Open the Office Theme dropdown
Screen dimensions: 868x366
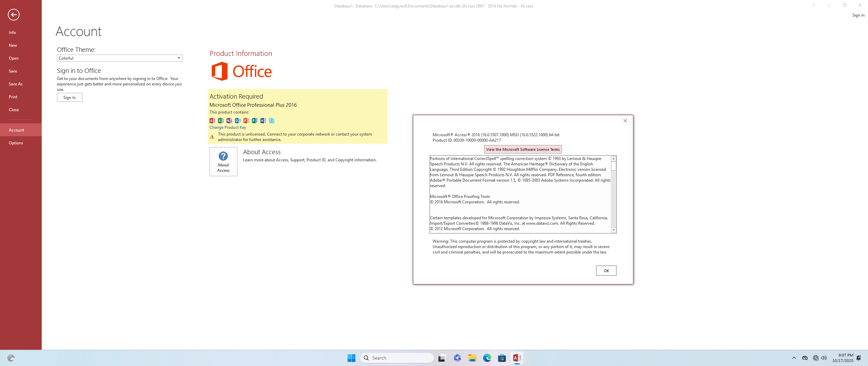[179, 58]
